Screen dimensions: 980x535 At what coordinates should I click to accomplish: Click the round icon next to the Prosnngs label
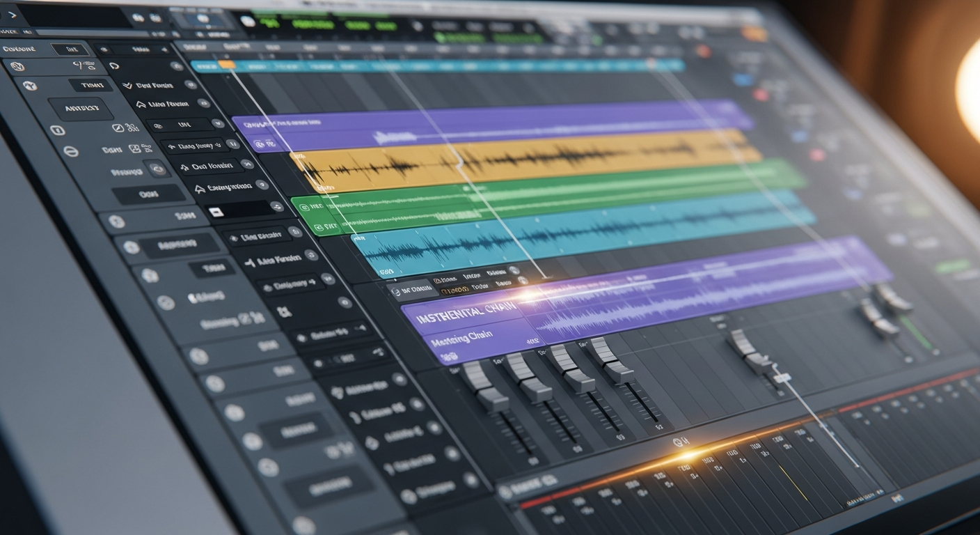(157, 169)
